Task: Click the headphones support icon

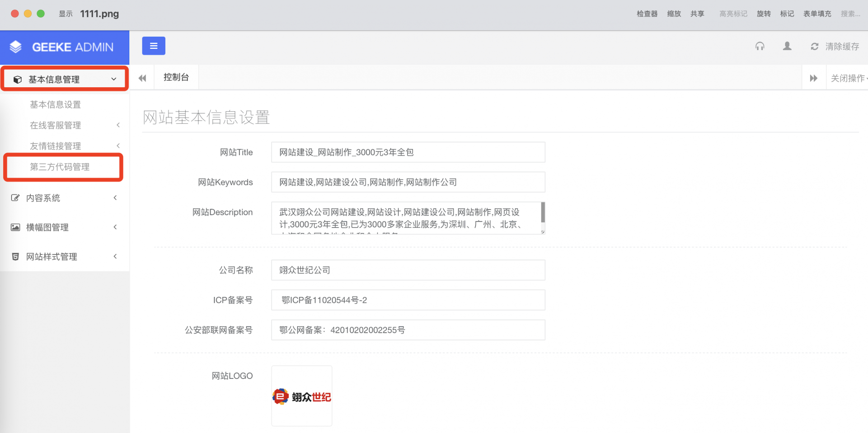Action: [760, 46]
